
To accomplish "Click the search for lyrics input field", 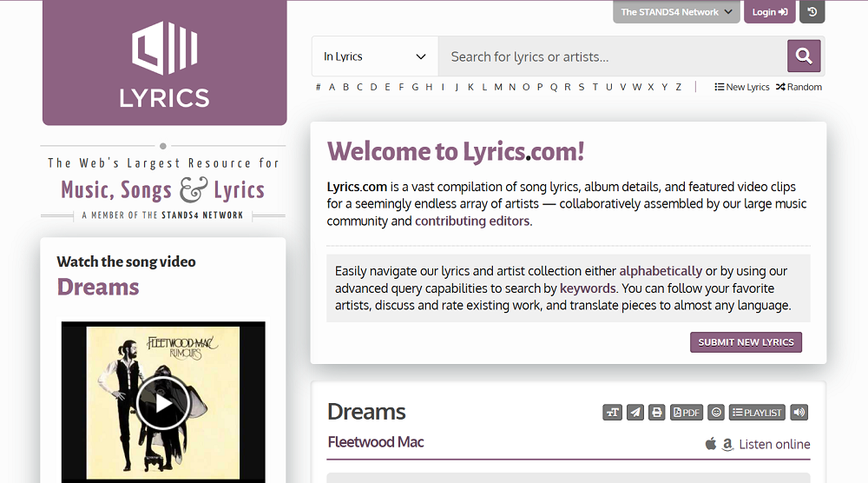I will (613, 56).
